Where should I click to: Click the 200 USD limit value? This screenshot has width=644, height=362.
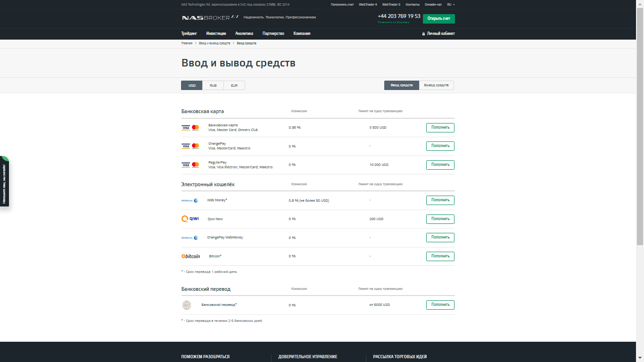pyautogui.click(x=376, y=219)
